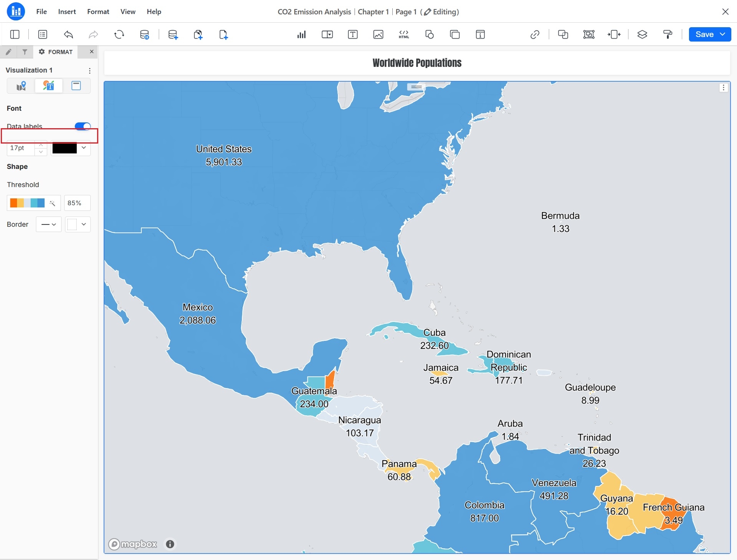Open the layers panel icon

pyautogui.click(x=642, y=35)
